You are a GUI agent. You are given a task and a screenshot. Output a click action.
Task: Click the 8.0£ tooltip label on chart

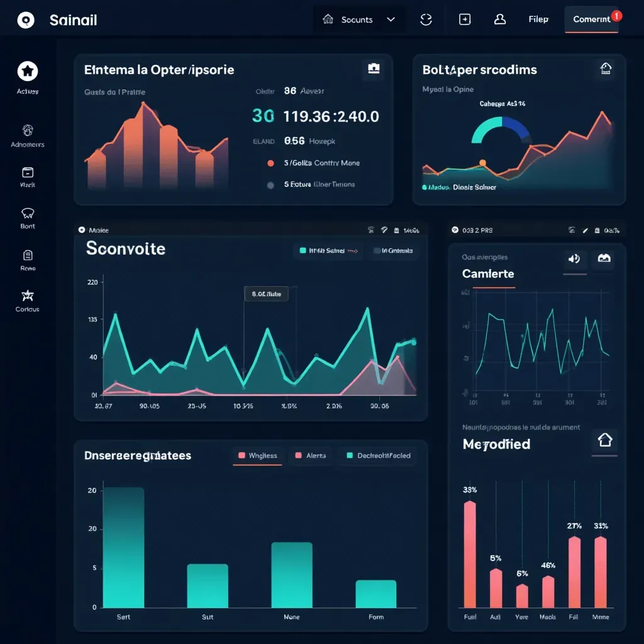(266, 294)
